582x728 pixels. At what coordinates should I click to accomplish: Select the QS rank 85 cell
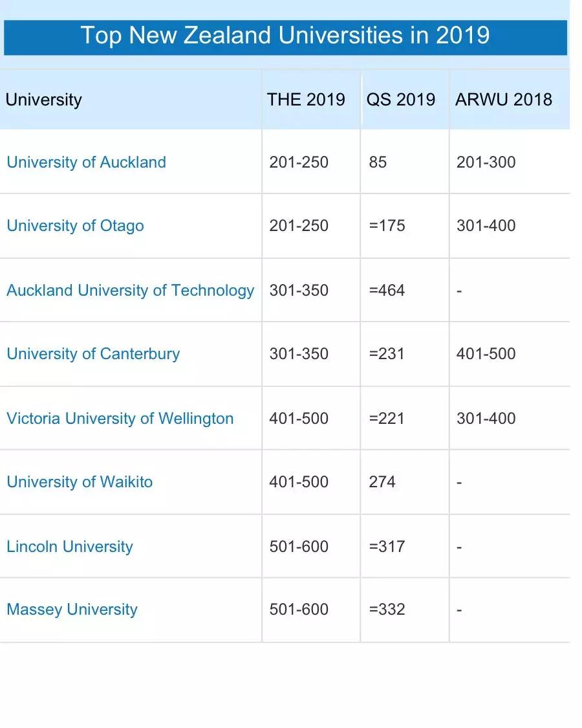378,162
